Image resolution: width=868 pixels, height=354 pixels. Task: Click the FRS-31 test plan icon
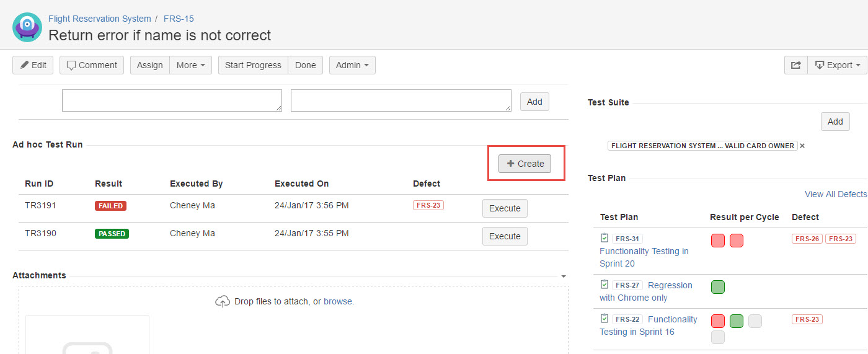[x=604, y=238]
